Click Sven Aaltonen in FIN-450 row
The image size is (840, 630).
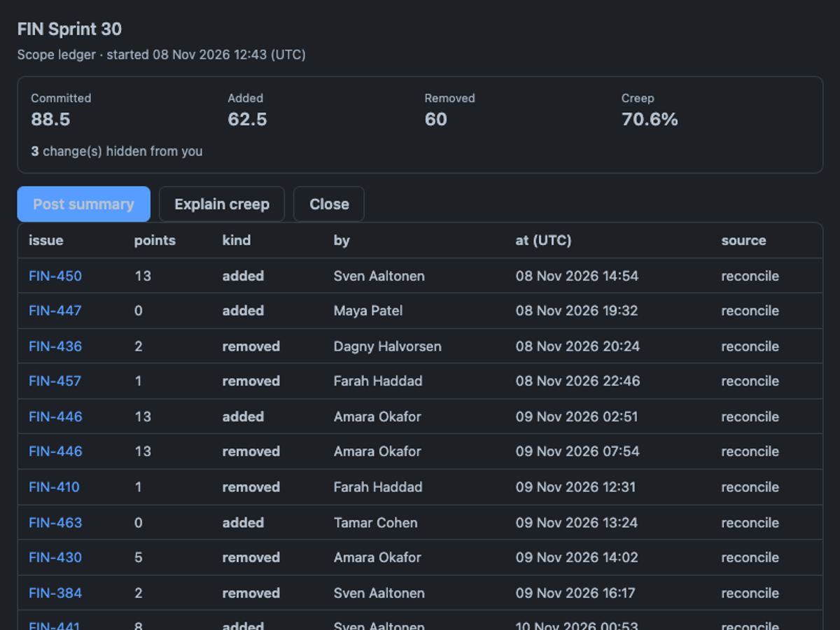coord(379,276)
